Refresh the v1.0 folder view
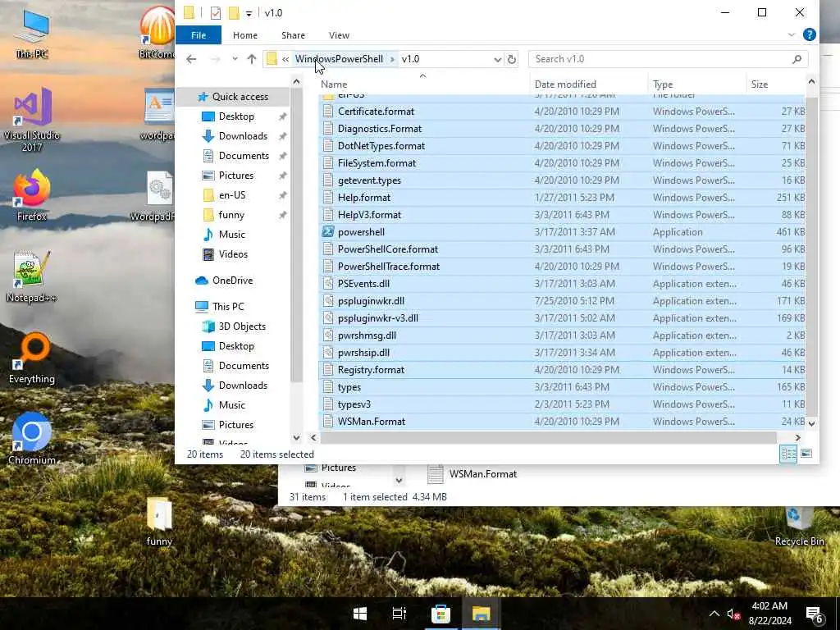Viewport: 840px width, 630px height. 512,59
